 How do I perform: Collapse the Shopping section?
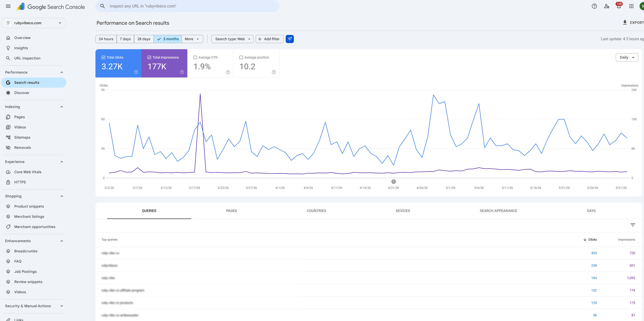[62, 196]
